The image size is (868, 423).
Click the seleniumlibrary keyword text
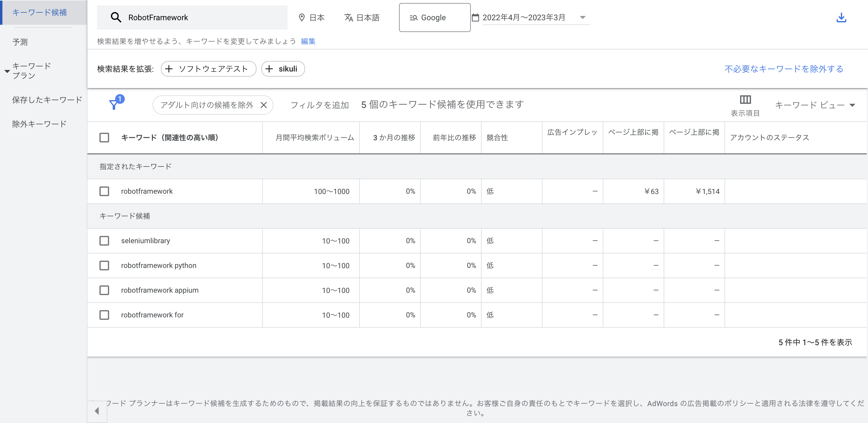tap(146, 240)
